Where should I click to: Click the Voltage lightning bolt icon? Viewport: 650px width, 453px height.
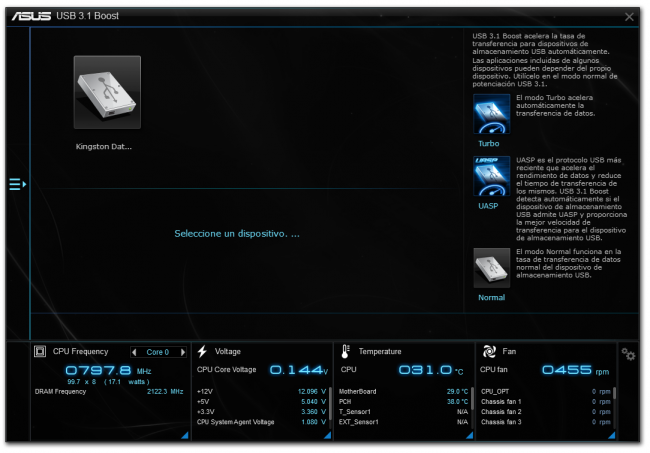(202, 351)
